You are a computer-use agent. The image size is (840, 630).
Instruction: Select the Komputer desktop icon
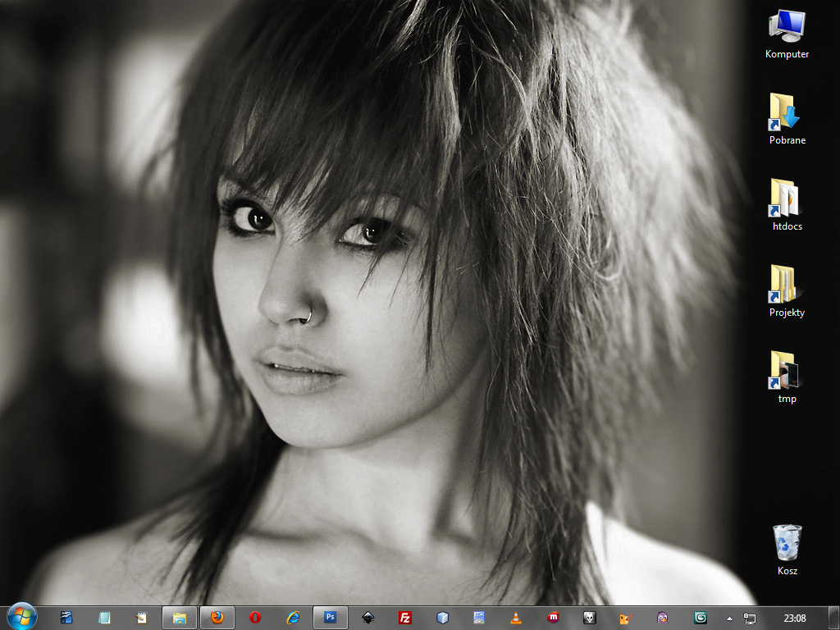tap(787, 34)
